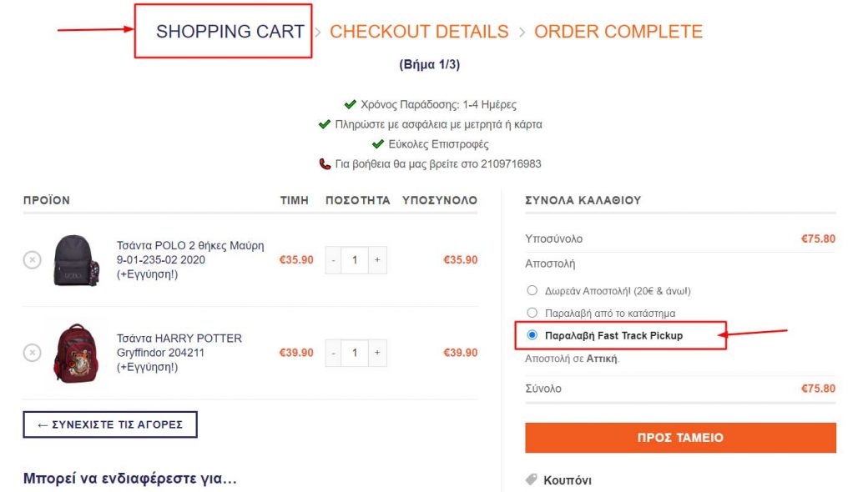
Task: Click ΣΥΝΕΧΙΣΤΕ ΤΙΣ ΑΓΟΡΕΣ button
Action: pyautogui.click(x=110, y=424)
